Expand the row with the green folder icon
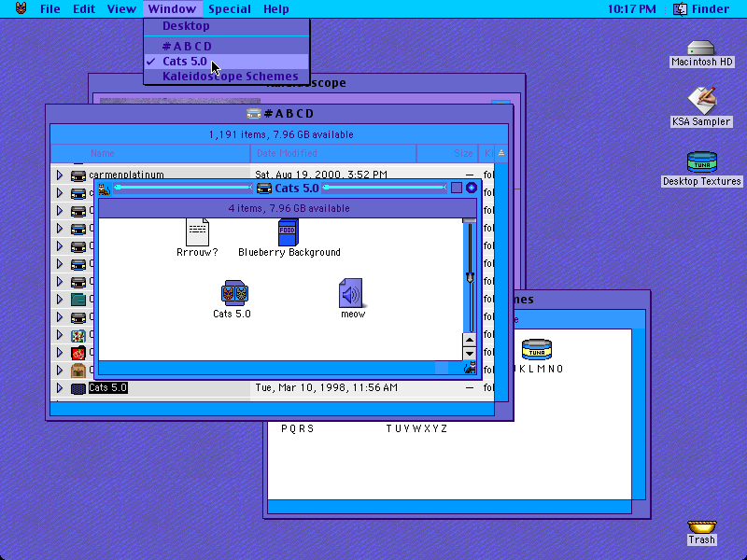Image resolution: width=747 pixels, height=560 pixels. 60,299
